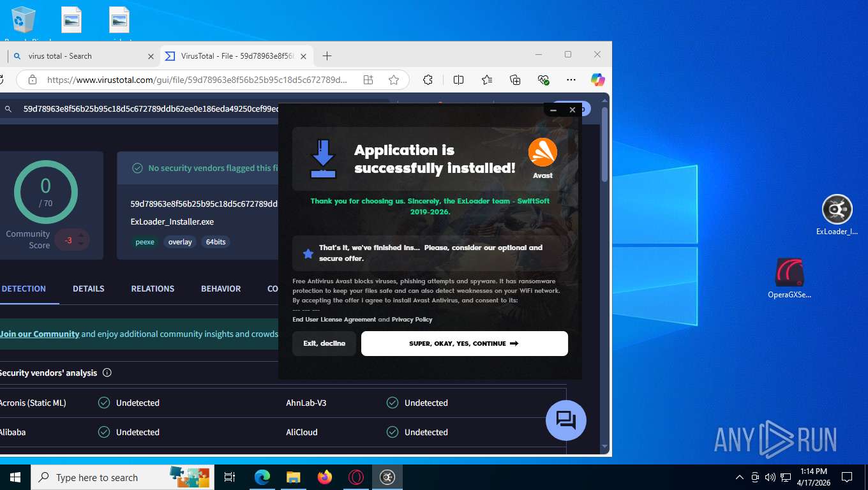This screenshot has width=868, height=490.
Task: Open VirusTotal chat bubble button
Action: click(566, 420)
